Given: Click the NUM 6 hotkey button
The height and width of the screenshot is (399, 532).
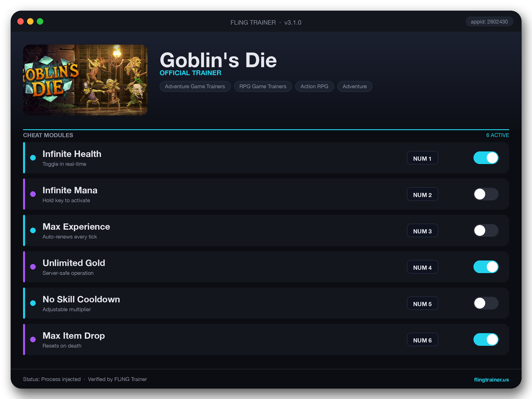Looking at the screenshot, I should [x=422, y=339].
